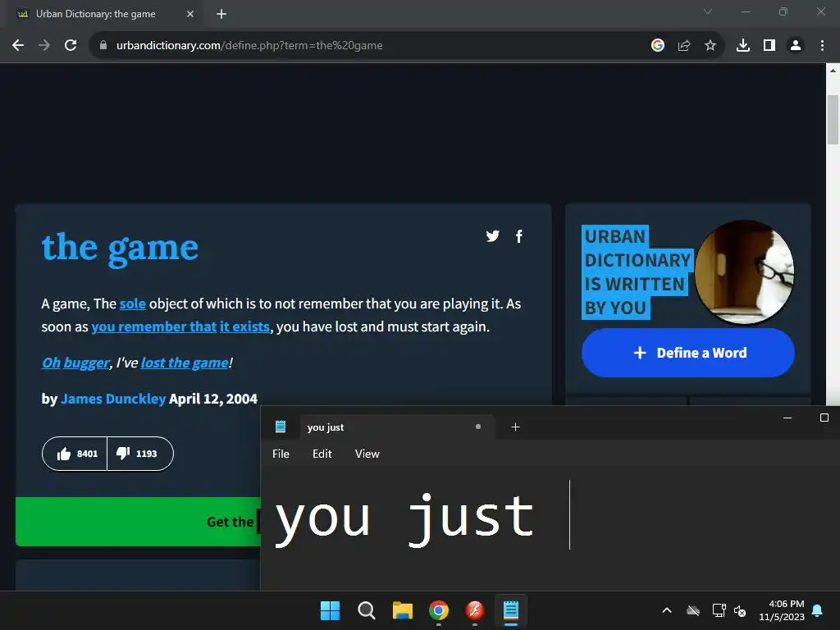Open muted volume tray icon

[x=740, y=610]
